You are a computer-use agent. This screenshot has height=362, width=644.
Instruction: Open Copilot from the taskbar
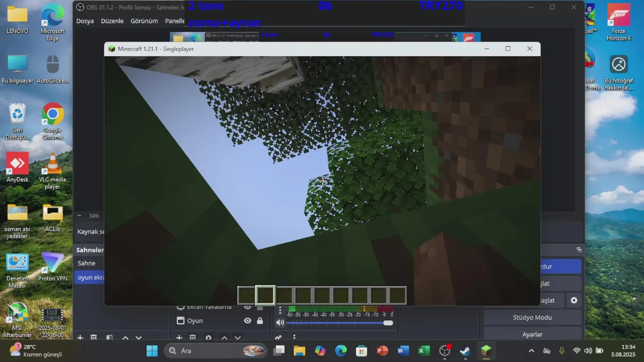click(320, 350)
